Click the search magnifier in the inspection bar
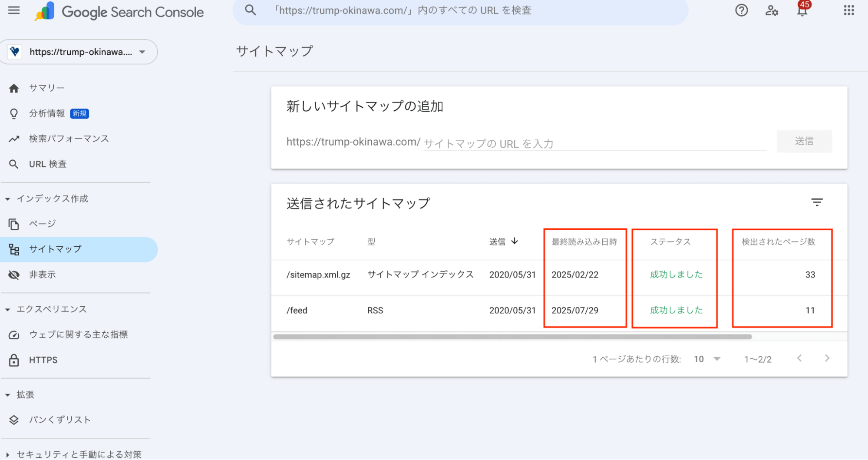868x460 pixels. (250, 10)
